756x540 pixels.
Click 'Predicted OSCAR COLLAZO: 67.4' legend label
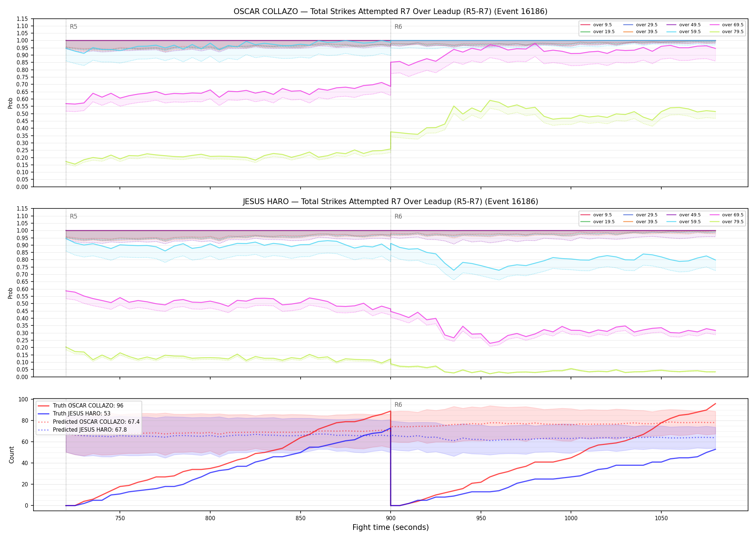click(x=96, y=422)
